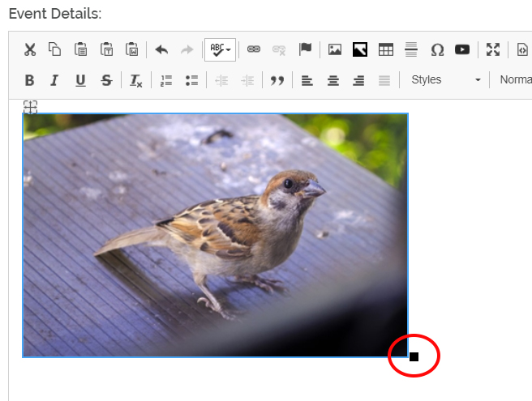The width and height of the screenshot is (532, 401).
Task: Insert an image using the Image icon
Action: click(x=334, y=49)
